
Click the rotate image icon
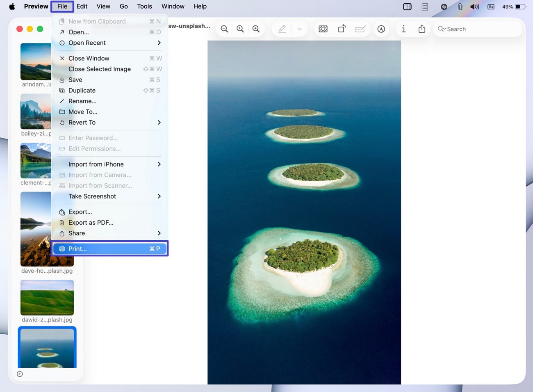pos(342,29)
